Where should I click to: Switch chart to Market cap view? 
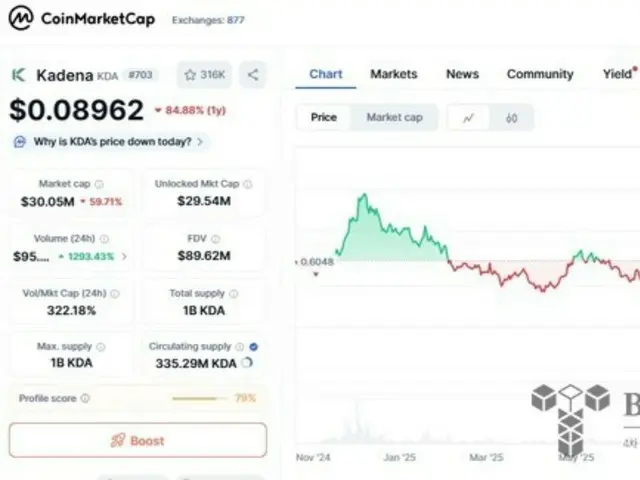tap(394, 117)
